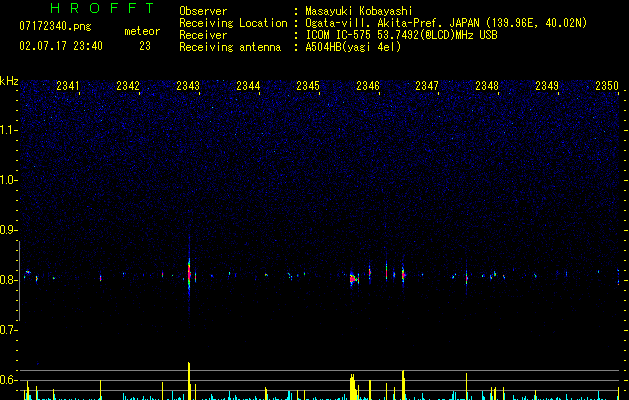Click the 2345 time marker
Image resolution: width=629 pixels, height=400 pixels.
coord(308,86)
